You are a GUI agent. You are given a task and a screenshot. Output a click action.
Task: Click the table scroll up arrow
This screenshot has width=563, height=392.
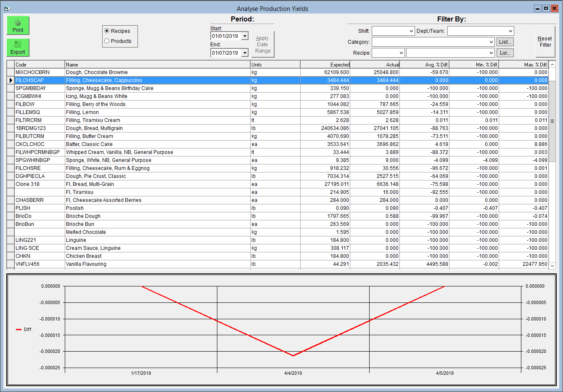pos(552,64)
